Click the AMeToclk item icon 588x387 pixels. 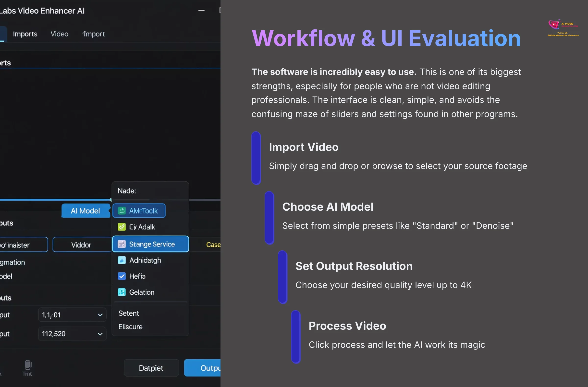coord(122,211)
